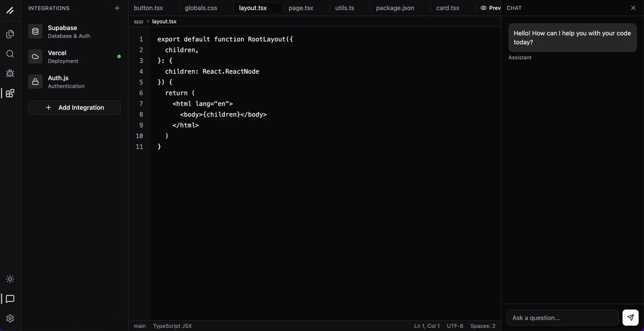
Task: Open the file explorer icon in the sidebar
Action: click(10, 34)
